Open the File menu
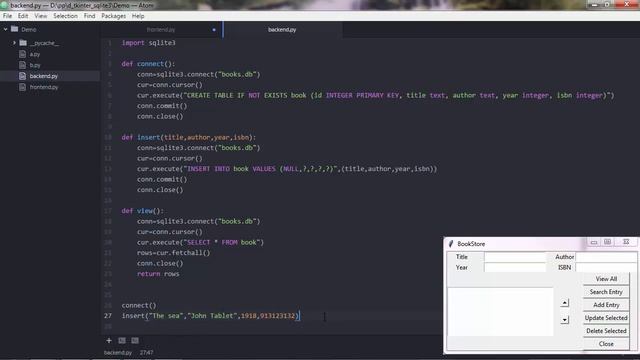The height and width of the screenshot is (360, 640). (x=7, y=16)
